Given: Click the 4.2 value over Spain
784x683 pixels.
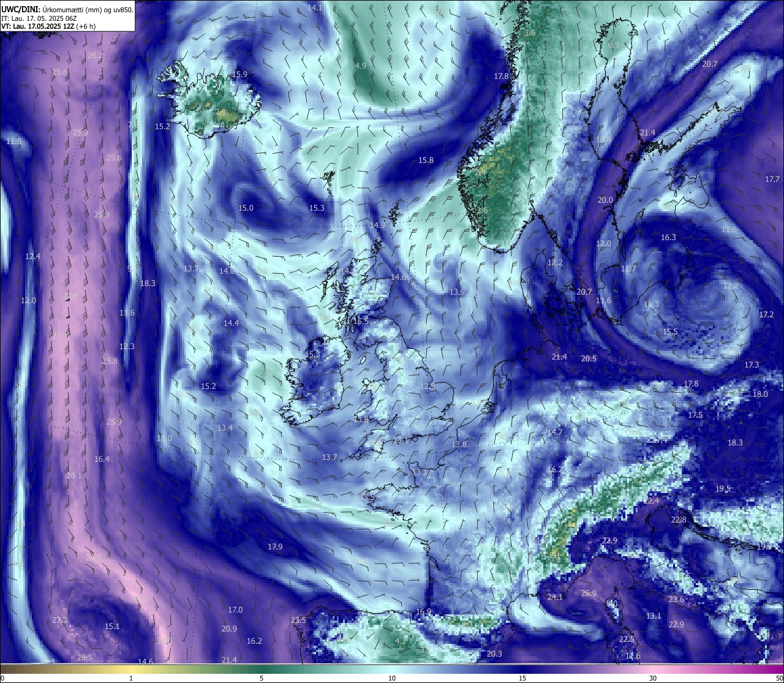Looking at the screenshot, I should tap(401, 641).
